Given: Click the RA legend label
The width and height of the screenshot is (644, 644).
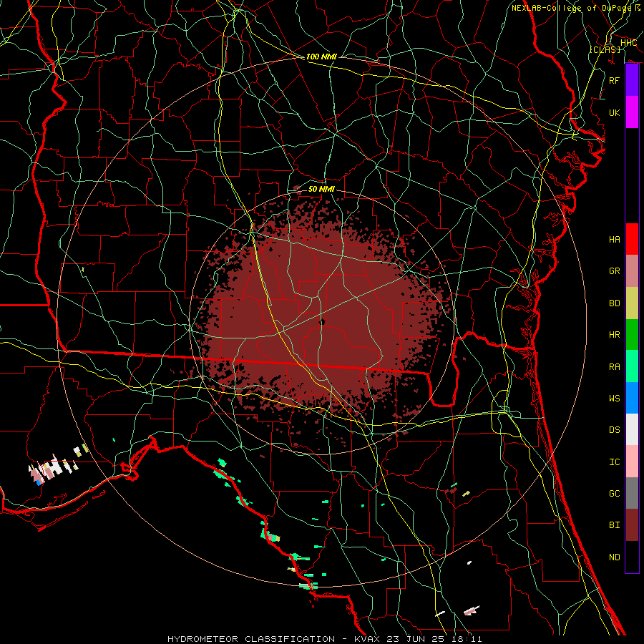Looking at the screenshot, I should point(615,367).
